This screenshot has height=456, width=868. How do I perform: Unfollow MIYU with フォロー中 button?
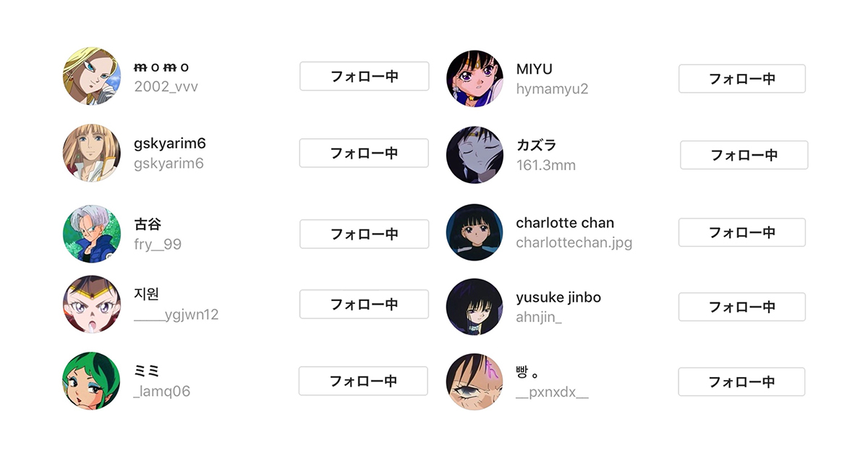click(x=741, y=79)
